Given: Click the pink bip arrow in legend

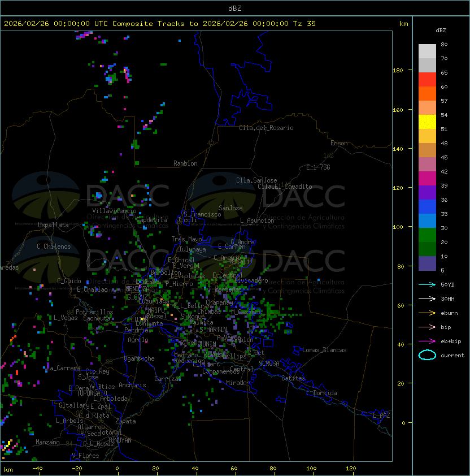Looking at the screenshot, I should 427,327.
